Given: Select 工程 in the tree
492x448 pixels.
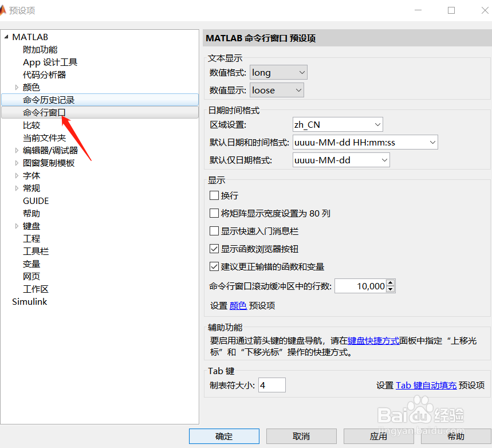Looking at the screenshot, I should tap(32, 238).
